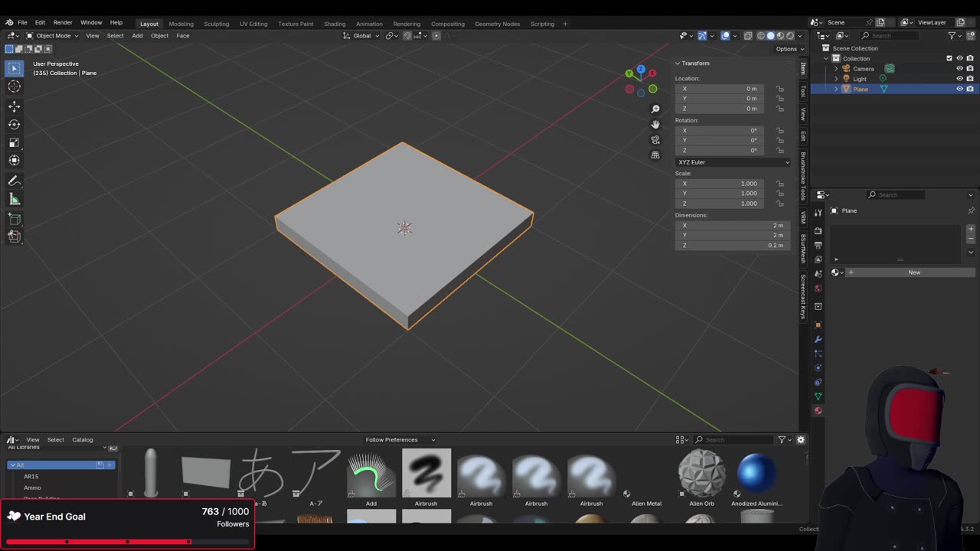This screenshot has width=980, height=551.
Task: Uncheck Collection exclude-from-view-layer checkbox
Action: tap(949, 58)
